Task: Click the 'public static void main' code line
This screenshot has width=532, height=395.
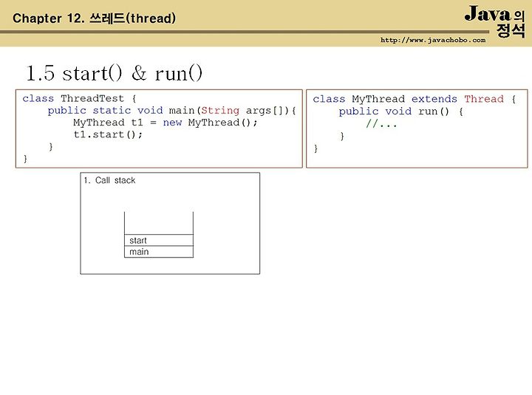Action: pos(171,111)
